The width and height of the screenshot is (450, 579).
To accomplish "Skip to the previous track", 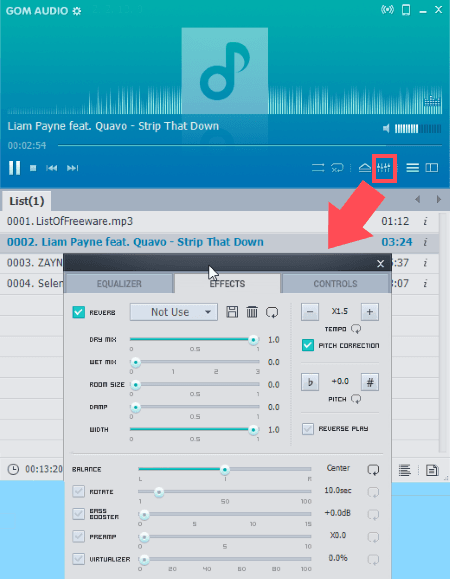I will pyautogui.click(x=51, y=168).
